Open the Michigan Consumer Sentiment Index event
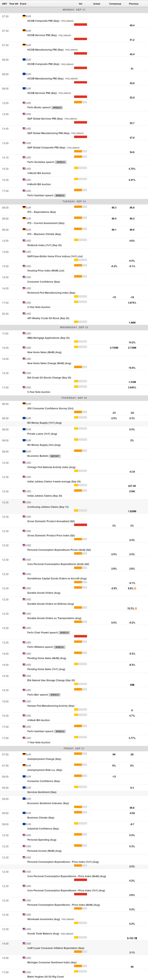This screenshot has height=980, width=148. tap(52, 963)
